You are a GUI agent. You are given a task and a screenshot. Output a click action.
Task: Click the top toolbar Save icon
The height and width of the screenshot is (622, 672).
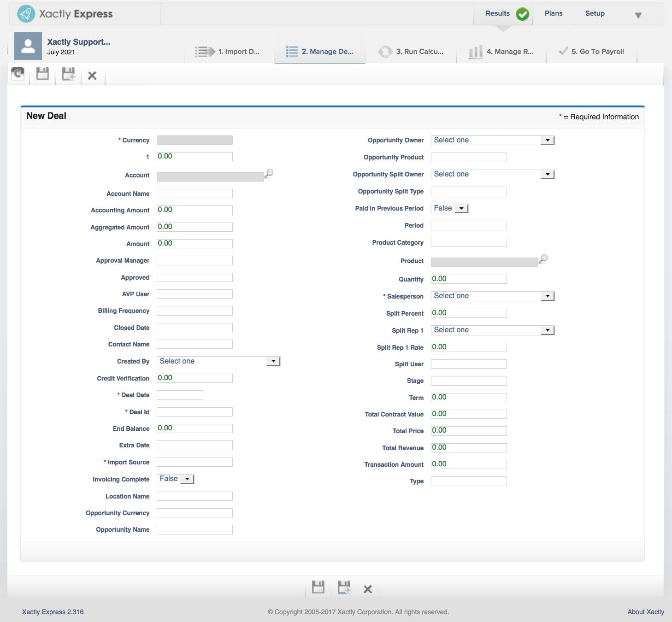click(x=42, y=74)
